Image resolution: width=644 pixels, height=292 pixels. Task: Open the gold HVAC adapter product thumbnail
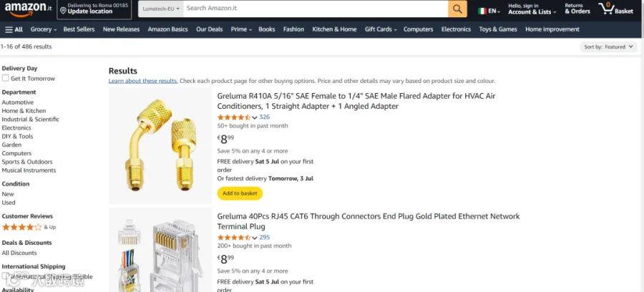click(160, 145)
